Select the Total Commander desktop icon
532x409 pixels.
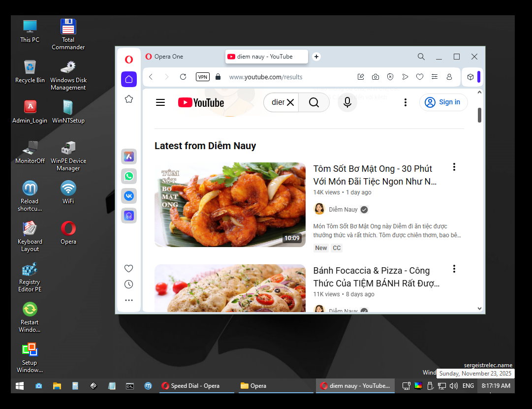coord(68,34)
